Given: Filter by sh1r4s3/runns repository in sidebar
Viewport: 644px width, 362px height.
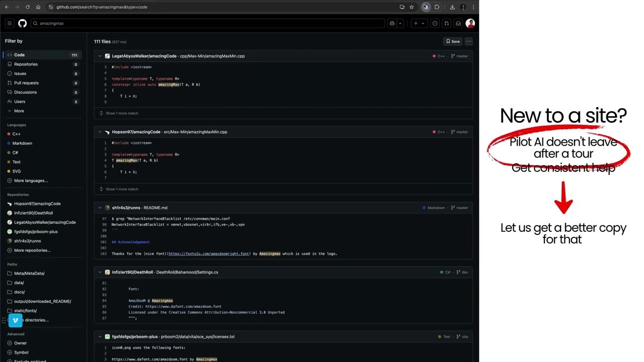Looking at the screenshot, I should [x=42, y=241].
